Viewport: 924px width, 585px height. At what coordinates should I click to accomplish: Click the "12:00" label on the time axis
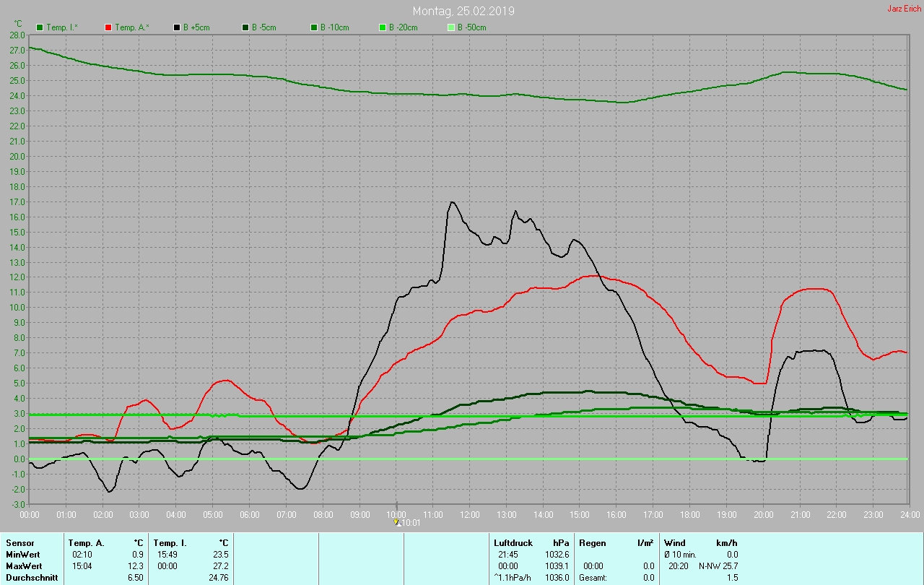click(x=470, y=515)
